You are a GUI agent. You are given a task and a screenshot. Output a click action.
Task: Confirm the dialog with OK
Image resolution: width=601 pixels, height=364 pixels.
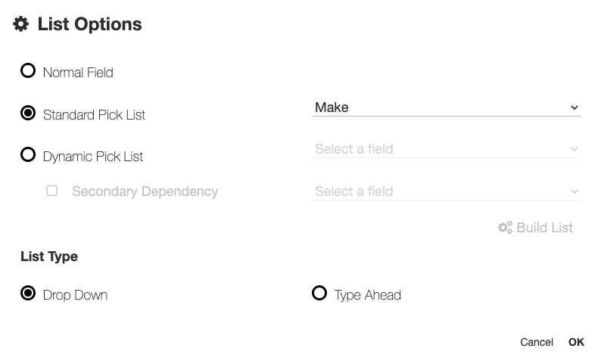[x=576, y=342]
